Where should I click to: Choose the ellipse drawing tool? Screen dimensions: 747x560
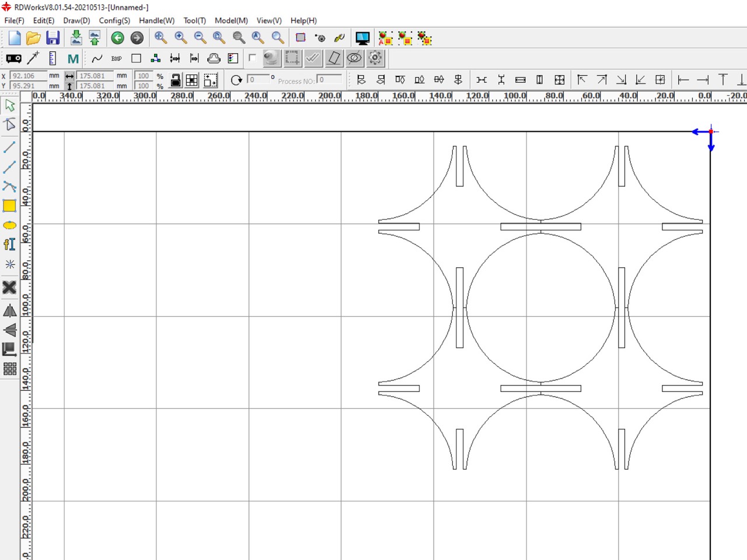[9, 225]
